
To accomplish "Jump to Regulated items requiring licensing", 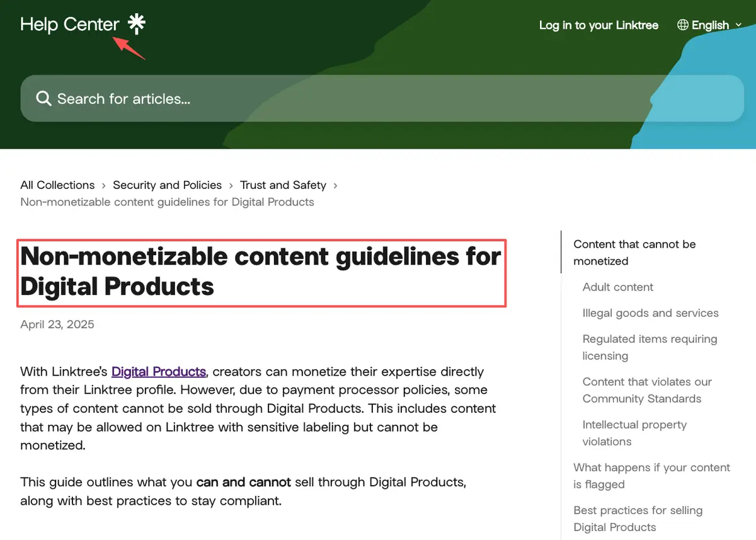I will (650, 347).
